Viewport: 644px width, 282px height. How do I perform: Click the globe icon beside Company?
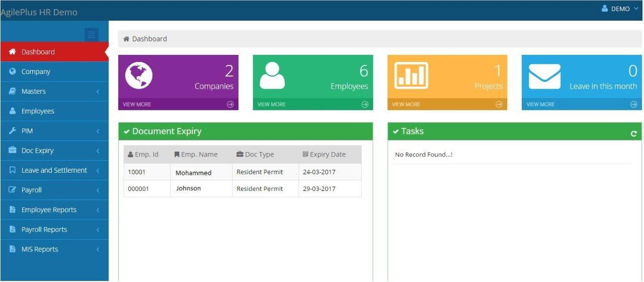click(13, 72)
